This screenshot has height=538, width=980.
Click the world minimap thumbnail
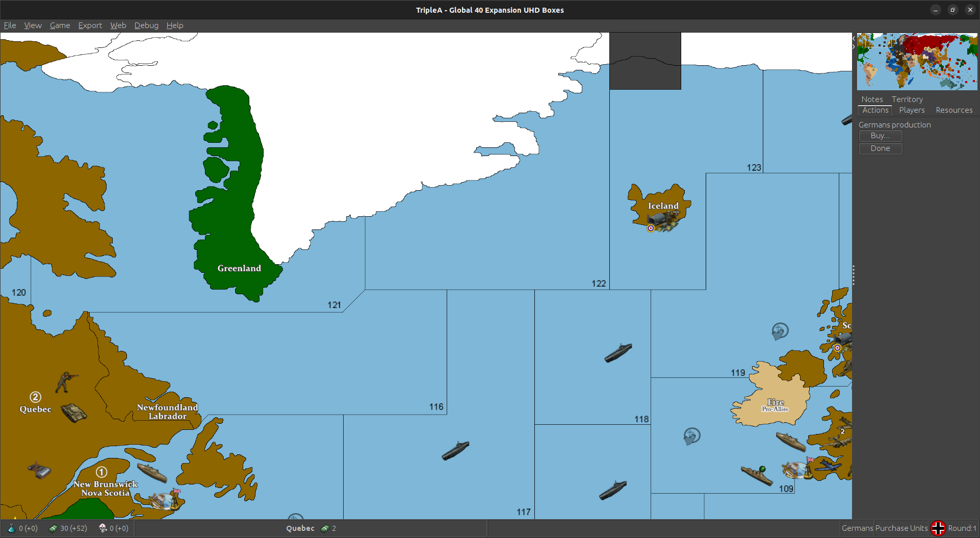coord(917,62)
